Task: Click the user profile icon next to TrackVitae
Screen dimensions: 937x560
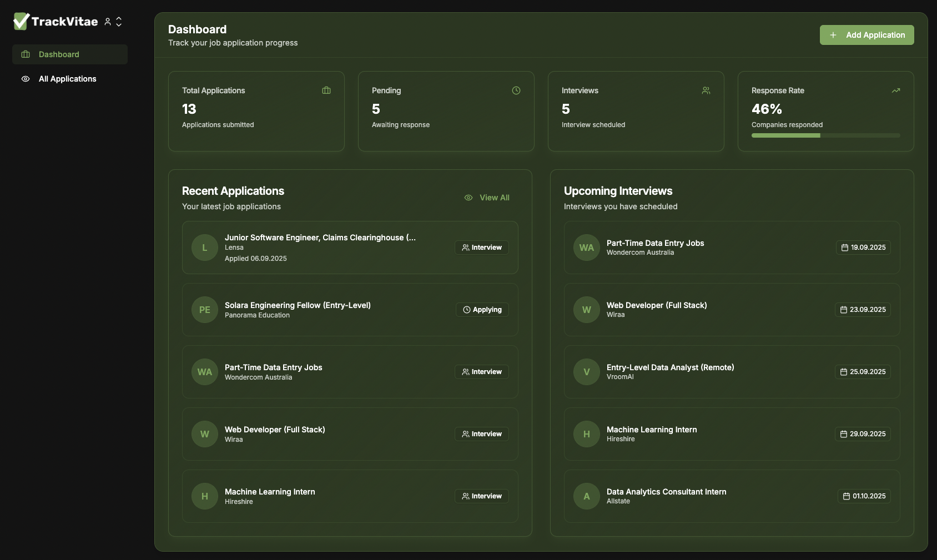Action: coord(108,22)
